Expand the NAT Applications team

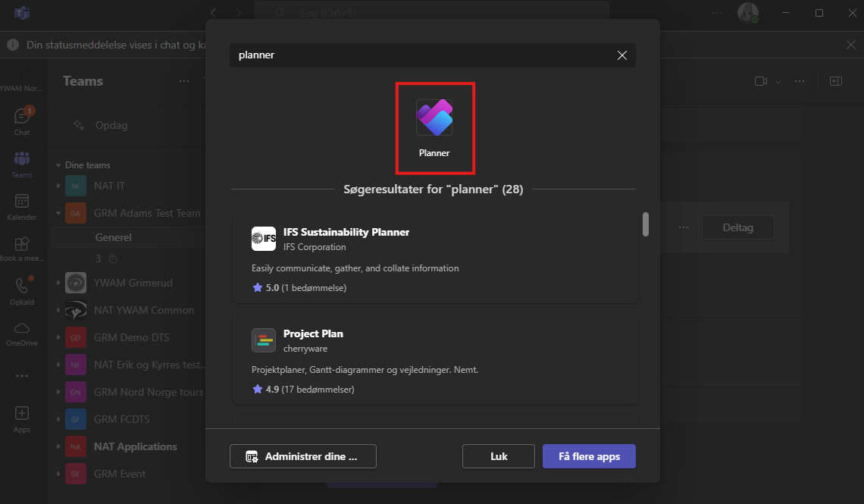click(x=58, y=446)
